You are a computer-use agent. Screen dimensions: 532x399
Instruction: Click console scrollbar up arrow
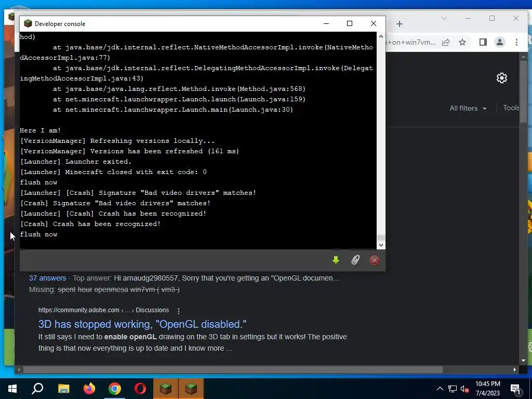(381, 36)
